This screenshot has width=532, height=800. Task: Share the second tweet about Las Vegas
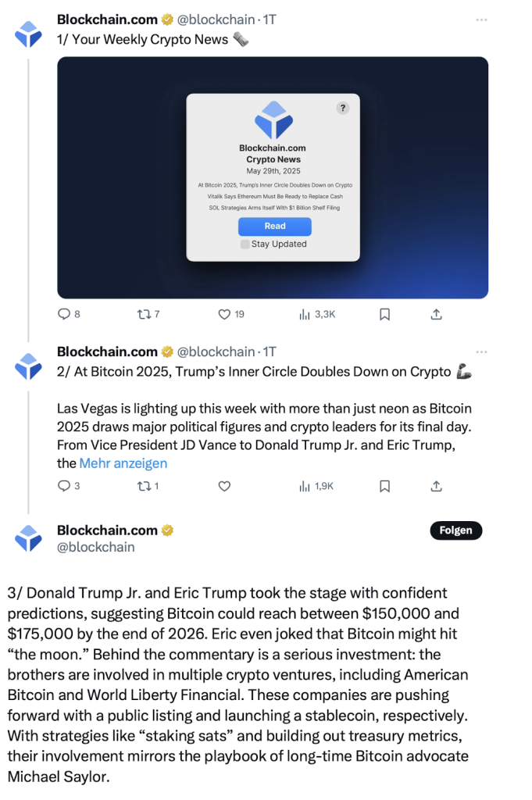[x=436, y=486]
